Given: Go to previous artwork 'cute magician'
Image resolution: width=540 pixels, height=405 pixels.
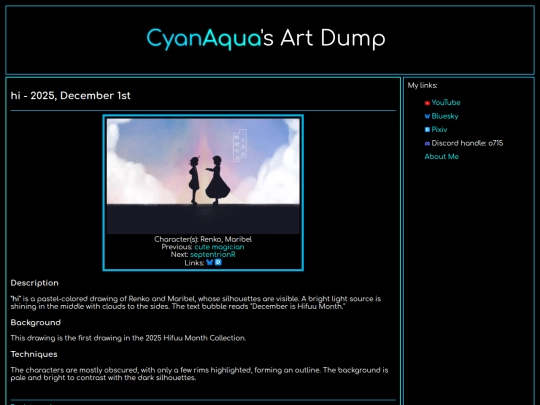Looking at the screenshot, I should pos(219,247).
